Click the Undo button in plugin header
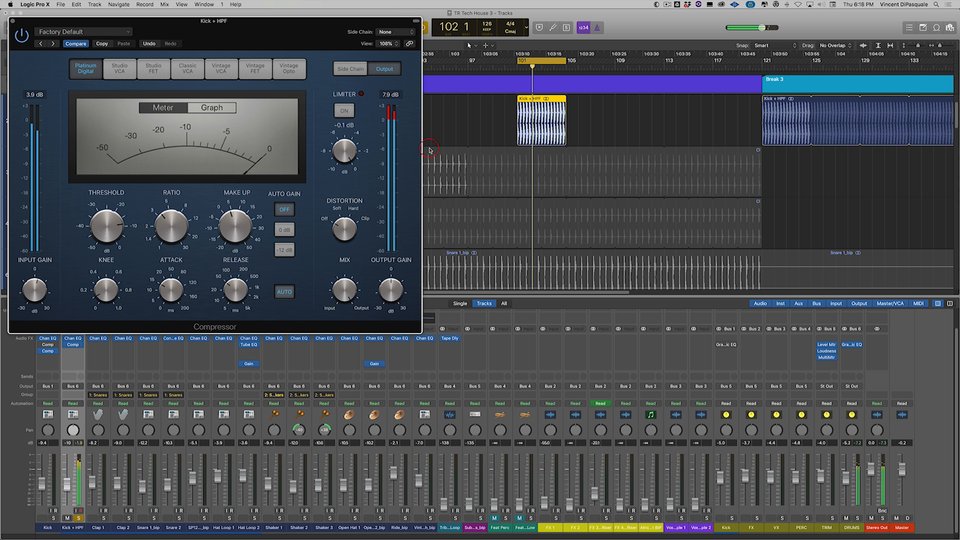This screenshot has width=960, height=540. click(x=149, y=44)
